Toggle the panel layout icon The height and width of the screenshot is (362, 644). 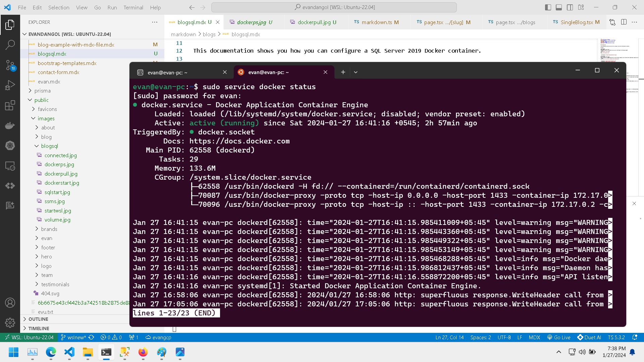559,7
